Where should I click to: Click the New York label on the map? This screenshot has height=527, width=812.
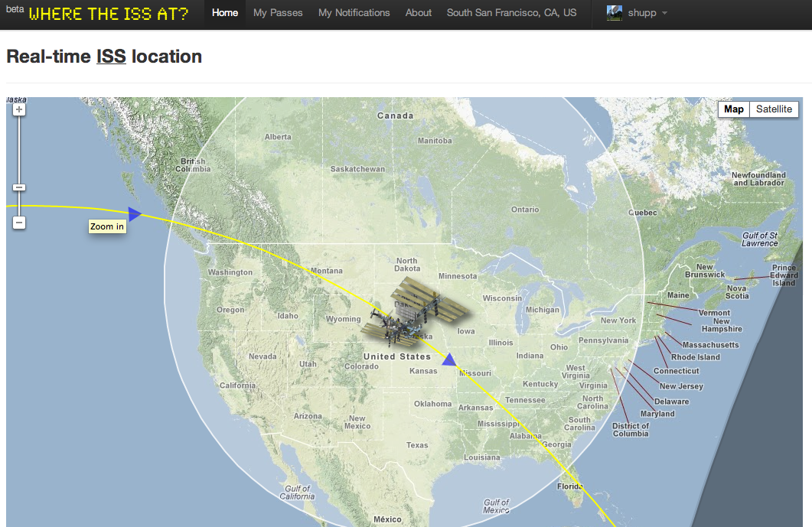(x=618, y=320)
